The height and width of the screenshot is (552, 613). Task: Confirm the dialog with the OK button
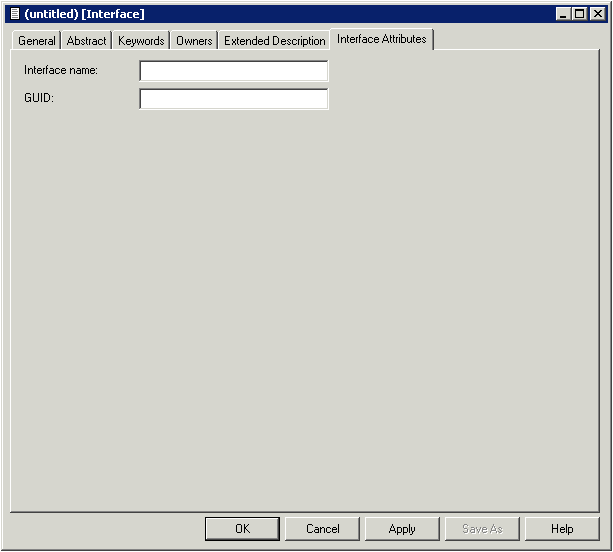pos(242,529)
